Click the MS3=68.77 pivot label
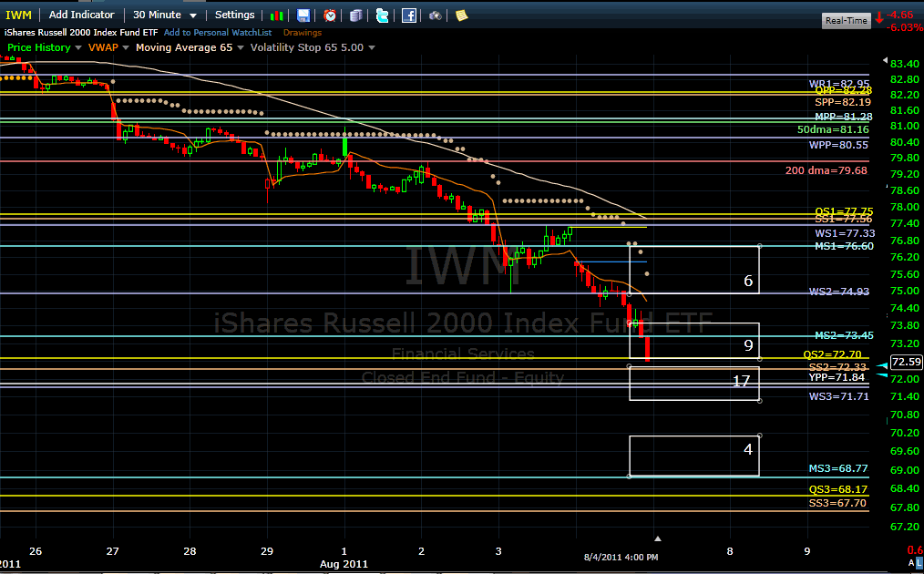 [838, 468]
